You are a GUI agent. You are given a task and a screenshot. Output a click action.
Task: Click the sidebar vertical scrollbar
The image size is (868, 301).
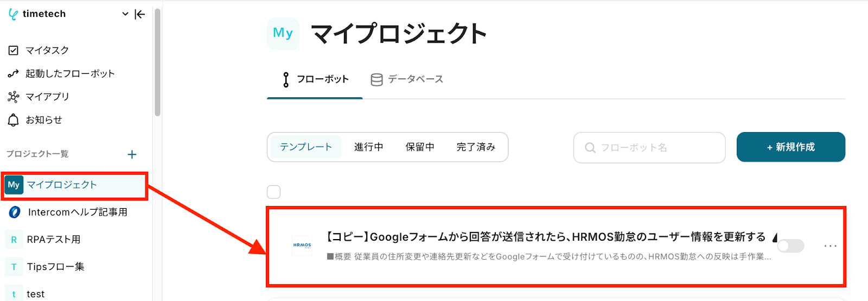[157, 62]
